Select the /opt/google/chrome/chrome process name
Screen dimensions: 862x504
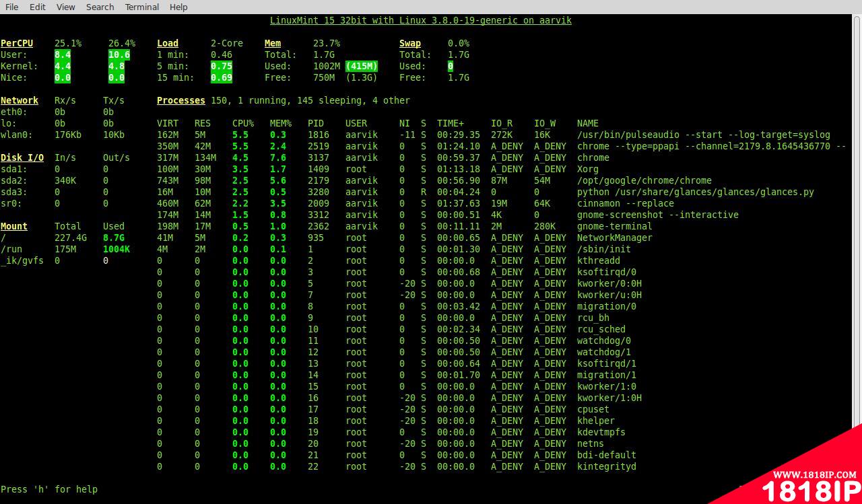click(x=644, y=180)
